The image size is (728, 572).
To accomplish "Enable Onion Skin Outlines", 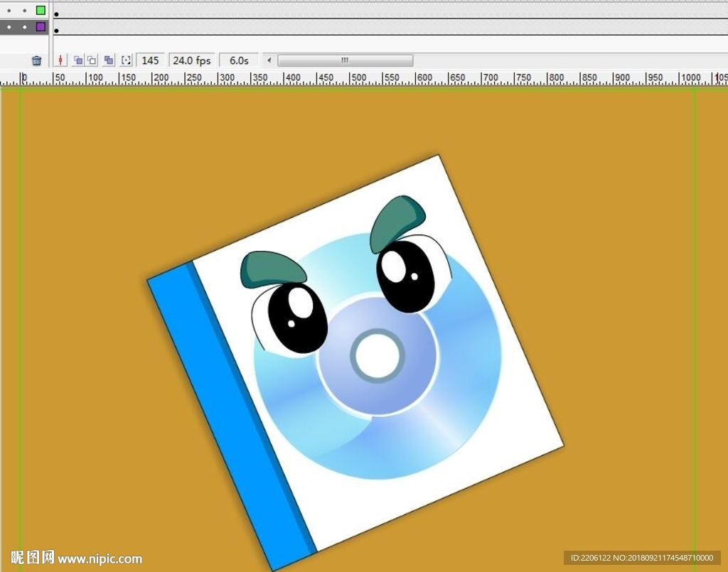I will [92, 60].
